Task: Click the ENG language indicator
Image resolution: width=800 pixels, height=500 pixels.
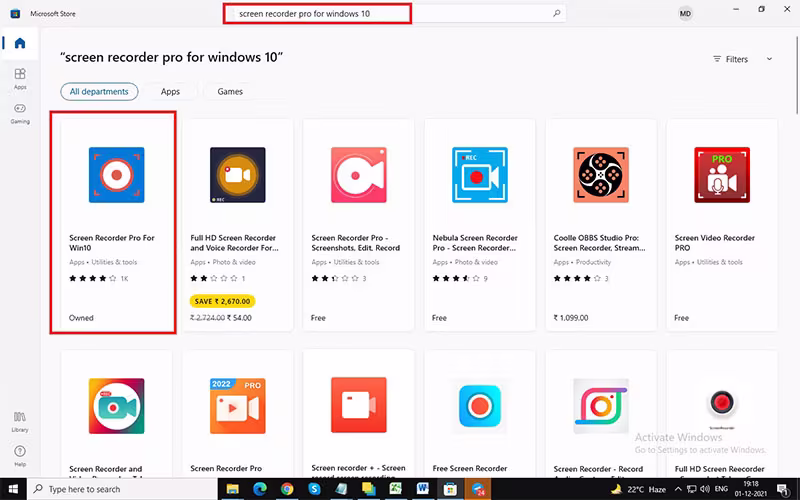Action: pyautogui.click(x=721, y=489)
